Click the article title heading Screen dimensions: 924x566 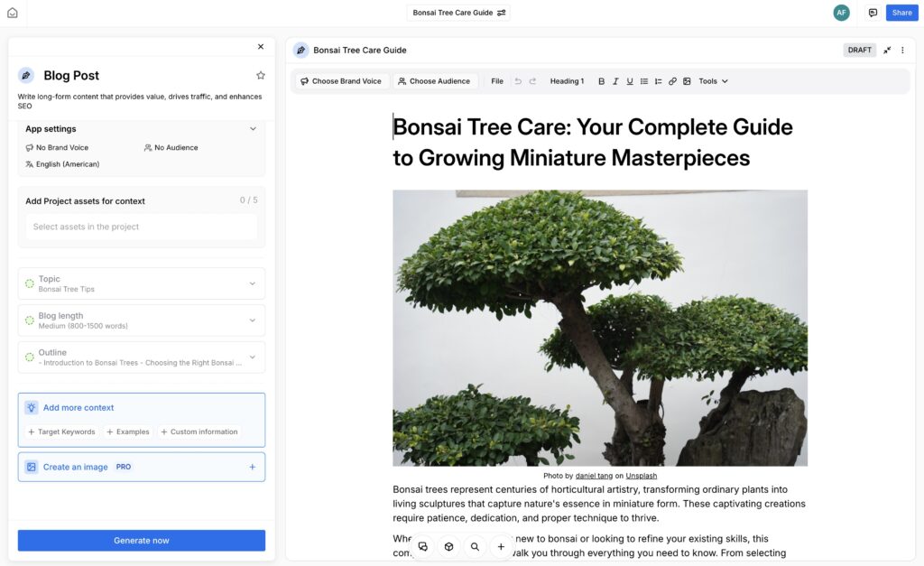pos(592,142)
